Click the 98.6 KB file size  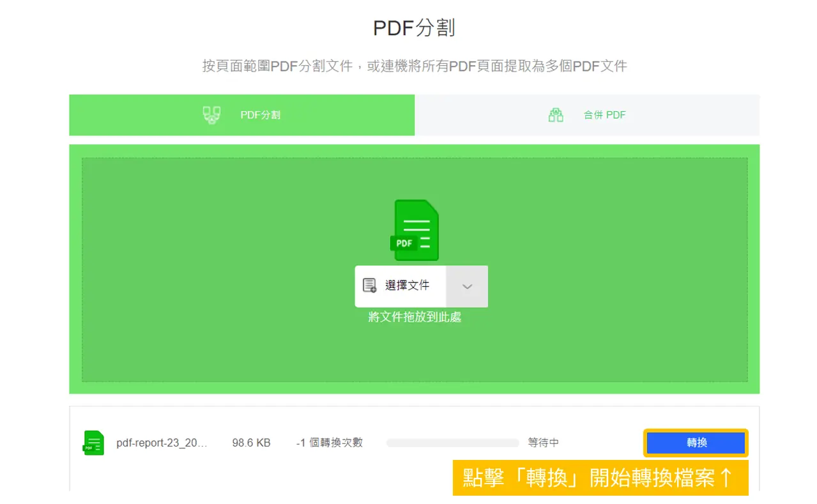pyautogui.click(x=251, y=443)
